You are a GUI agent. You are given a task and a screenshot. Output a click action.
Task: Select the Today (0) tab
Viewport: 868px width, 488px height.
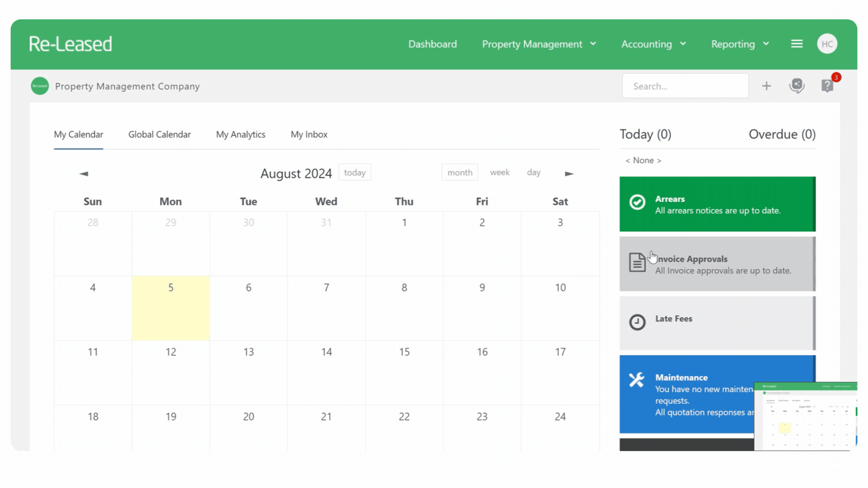click(645, 134)
